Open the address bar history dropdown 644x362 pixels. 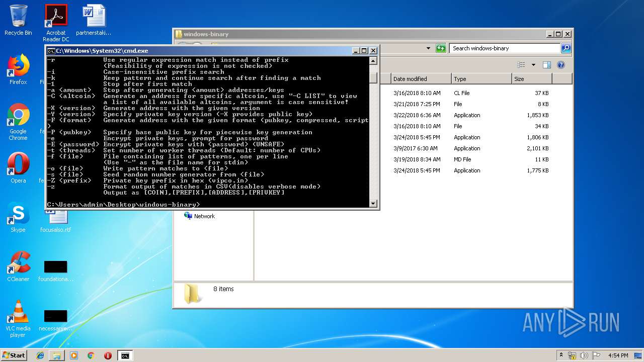pyautogui.click(x=428, y=48)
